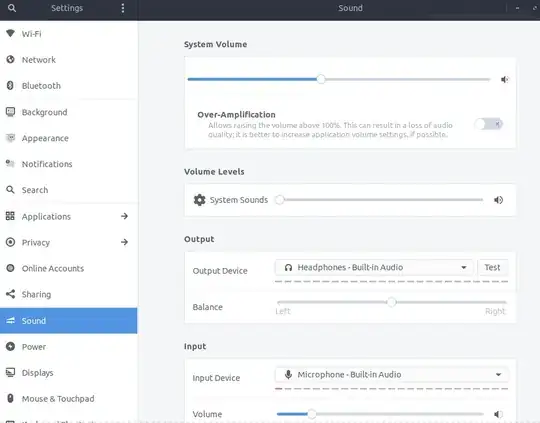Click the System Sounds gear icon
This screenshot has height=423, width=540.
pyautogui.click(x=199, y=200)
